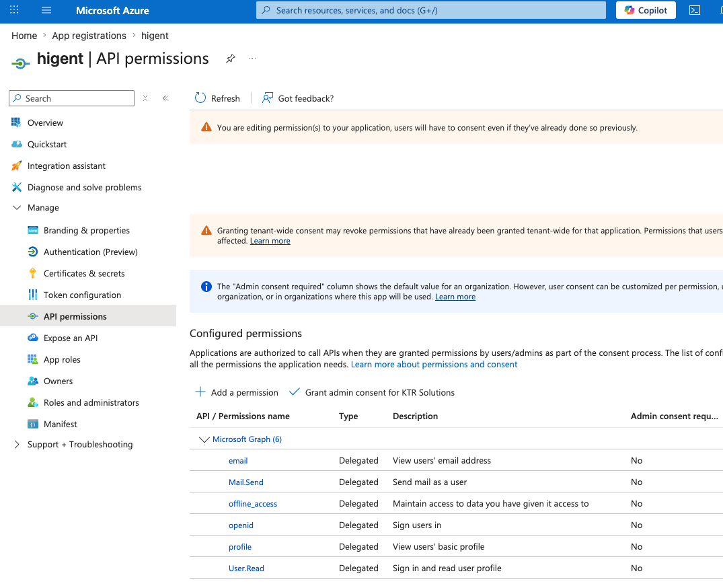The height and width of the screenshot is (588, 723).
Task: Open the openid permission
Action: click(241, 525)
